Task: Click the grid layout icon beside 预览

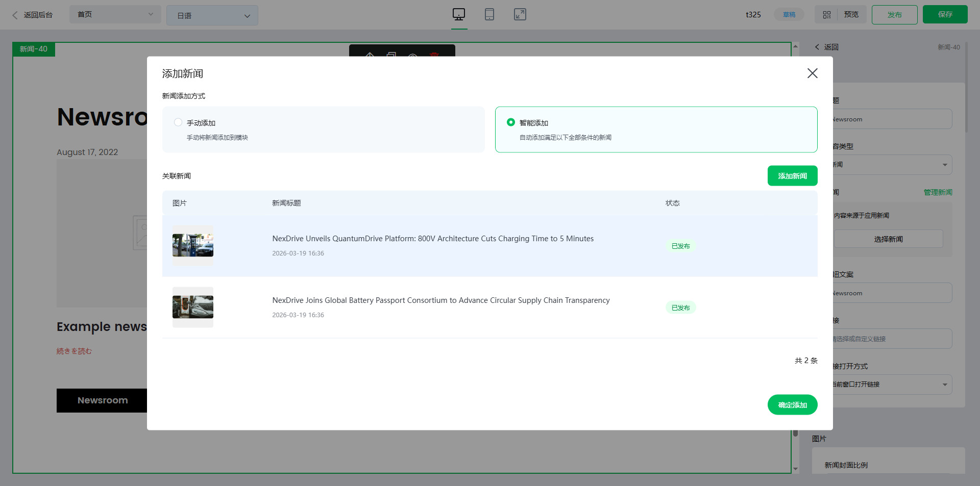Action: 827,15
